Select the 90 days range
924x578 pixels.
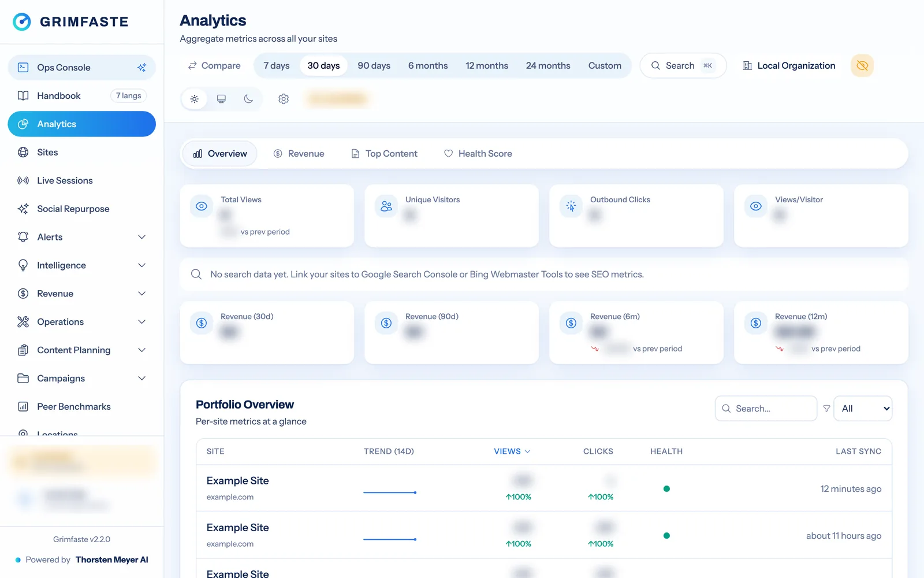click(374, 66)
